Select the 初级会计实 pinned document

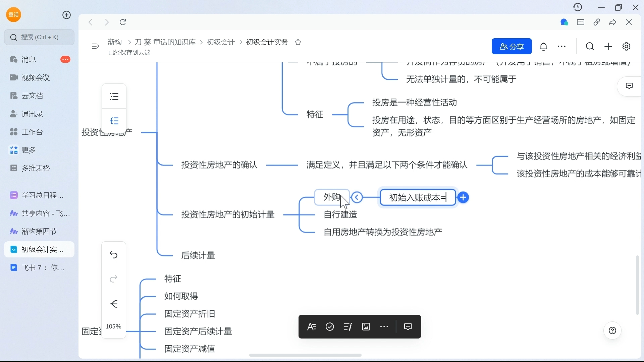pyautogui.click(x=39, y=249)
